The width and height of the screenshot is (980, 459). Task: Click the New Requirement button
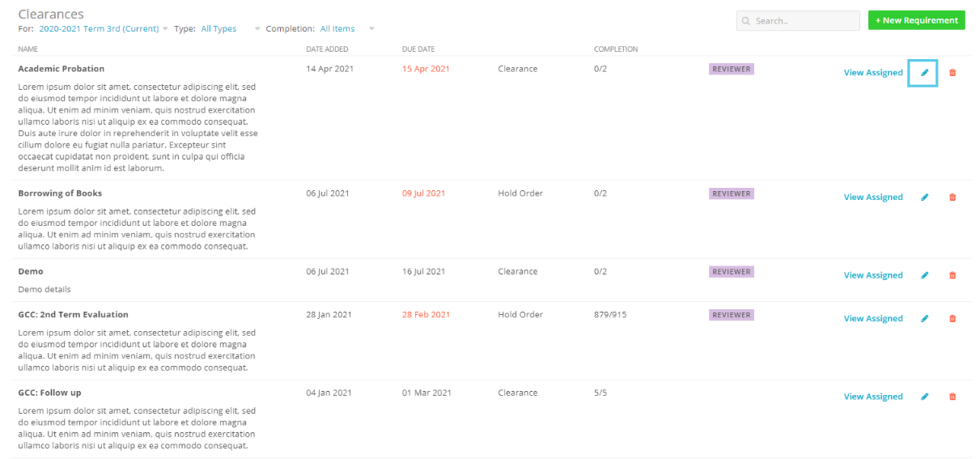[916, 20]
